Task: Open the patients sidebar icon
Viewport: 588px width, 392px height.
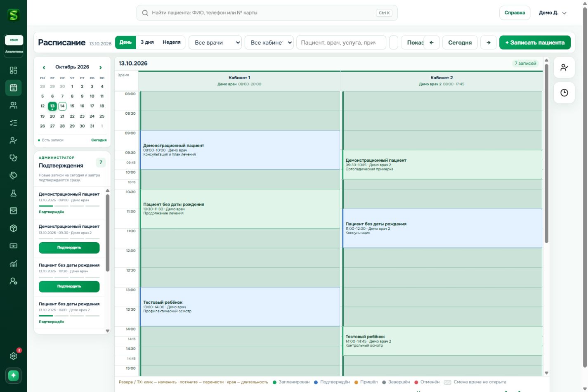Action: tap(13, 105)
